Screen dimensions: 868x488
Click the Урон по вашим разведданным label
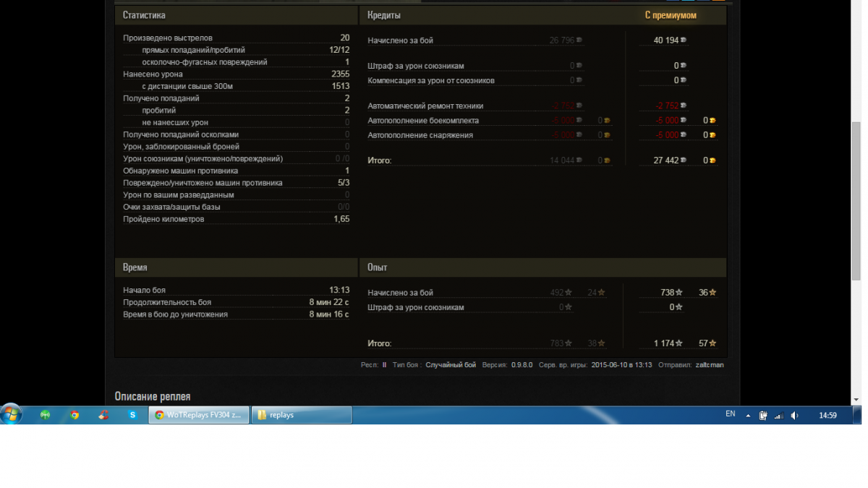coord(179,194)
